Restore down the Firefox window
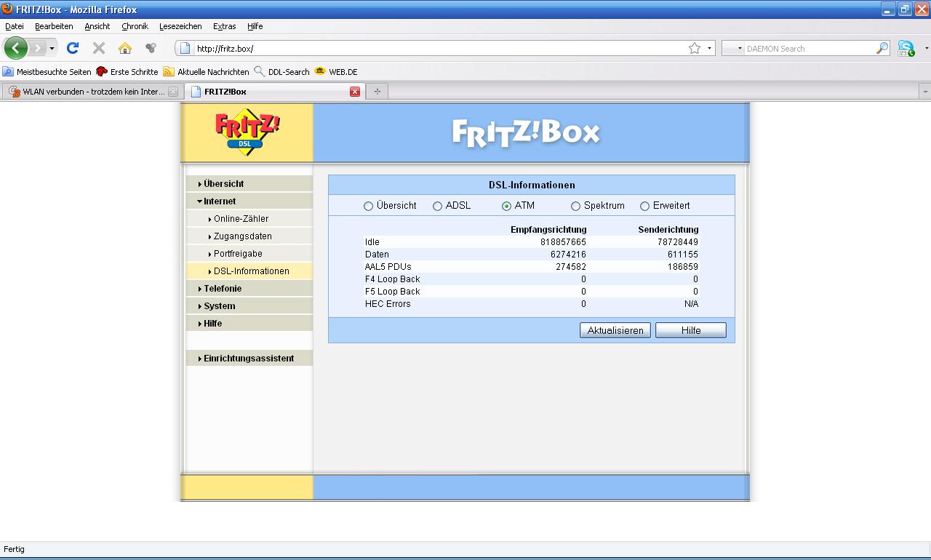The image size is (931, 560). click(905, 9)
